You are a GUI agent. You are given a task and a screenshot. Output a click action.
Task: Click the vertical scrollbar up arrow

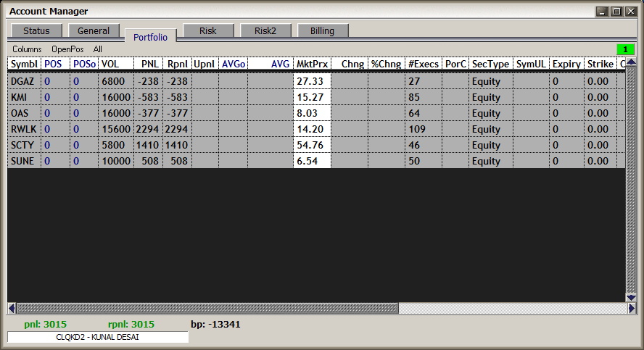(631, 62)
